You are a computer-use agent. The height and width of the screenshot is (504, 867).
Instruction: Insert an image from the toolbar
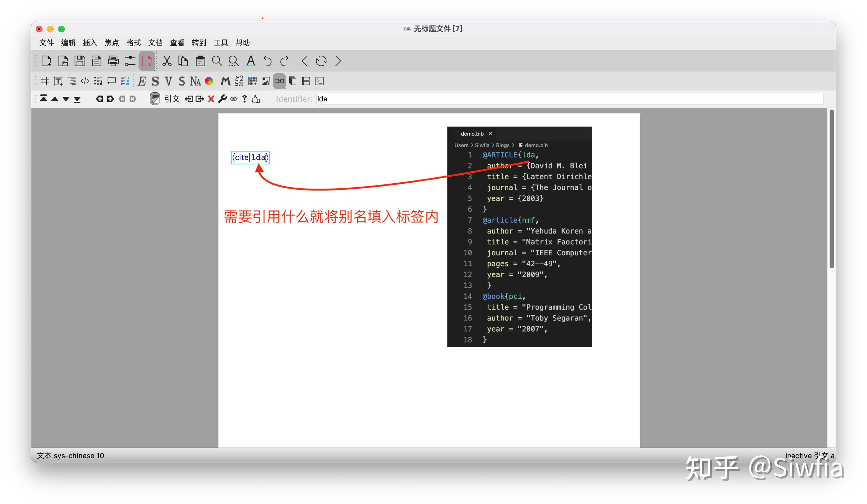point(266,81)
